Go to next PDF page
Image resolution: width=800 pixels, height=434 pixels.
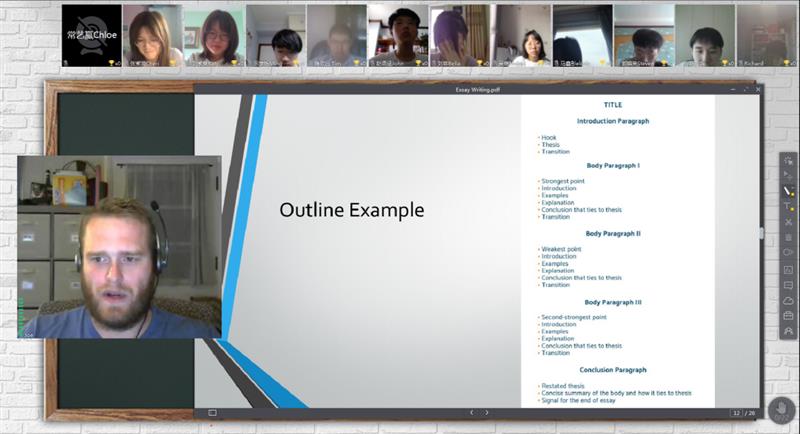click(x=487, y=412)
